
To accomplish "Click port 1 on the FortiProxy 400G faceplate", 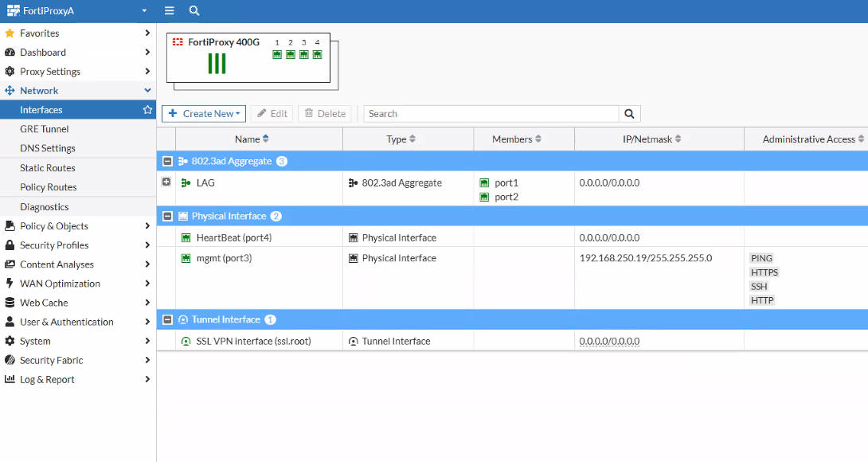I will click(x=277, y=54).
